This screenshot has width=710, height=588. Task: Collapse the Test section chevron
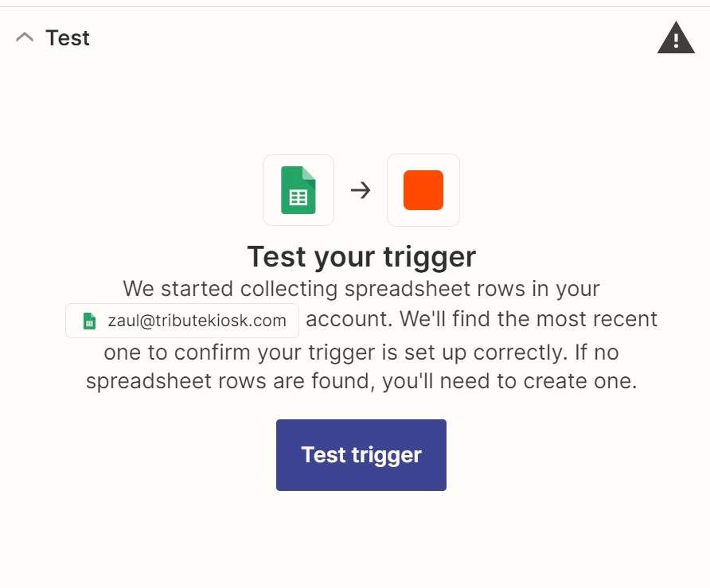tap(25, 37)
